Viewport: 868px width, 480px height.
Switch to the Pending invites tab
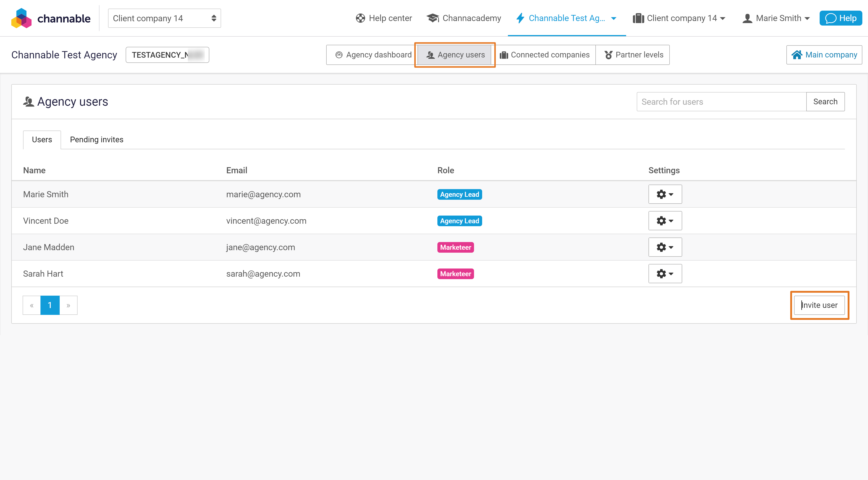click(x=97, y=140)
